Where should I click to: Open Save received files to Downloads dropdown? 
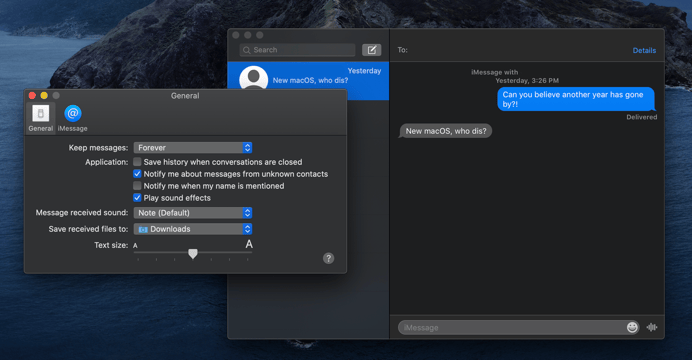pyautogui.click(x=193, y=229)
